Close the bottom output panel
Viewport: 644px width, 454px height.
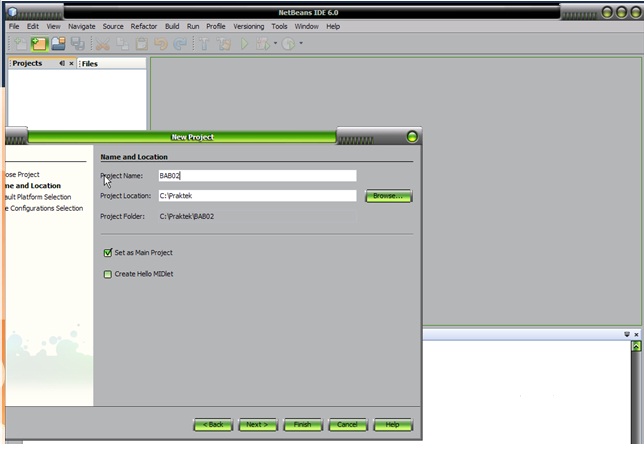coord(636,334)
